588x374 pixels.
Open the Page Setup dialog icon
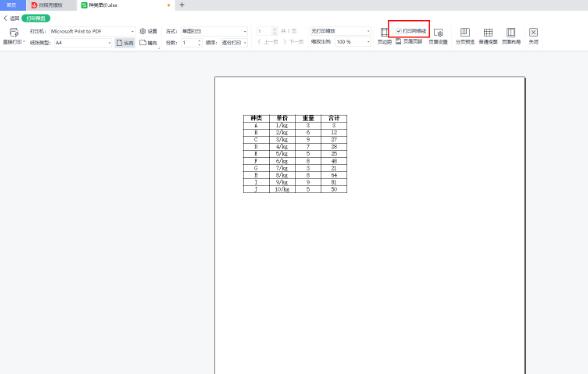438,36
